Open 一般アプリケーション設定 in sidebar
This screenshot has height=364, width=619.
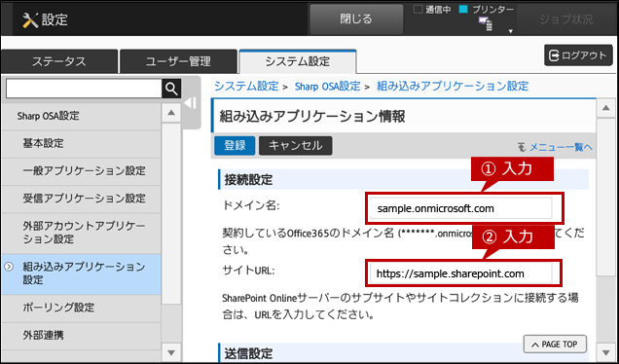tap(81, 171)
